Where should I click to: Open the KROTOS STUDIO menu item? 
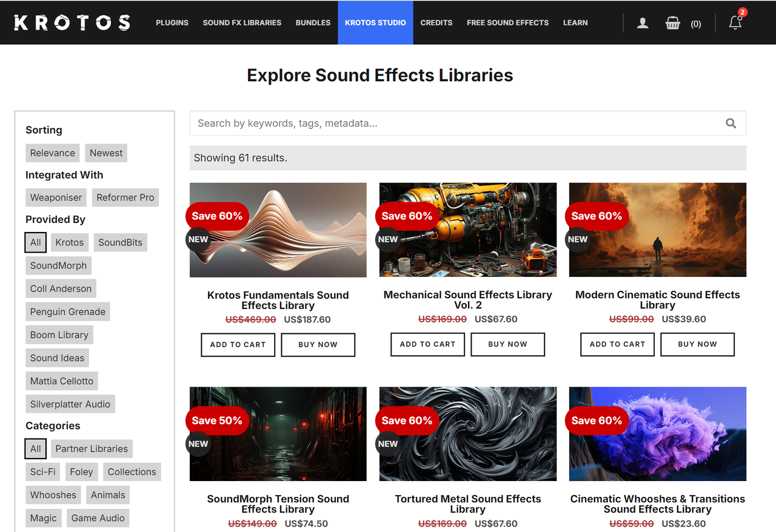(375, 22)
